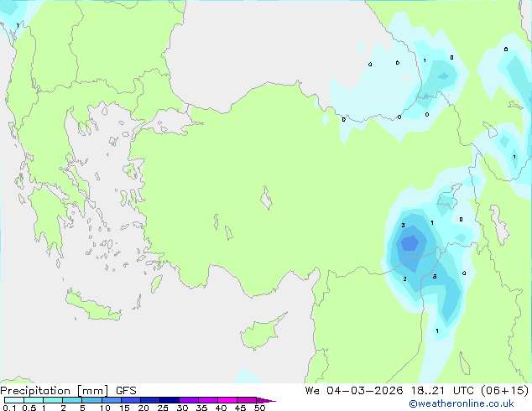Image resolution: width=532 pixels, height=411 pixels.
Task: Click the legend label 10
Action: [x=105, y=408]
